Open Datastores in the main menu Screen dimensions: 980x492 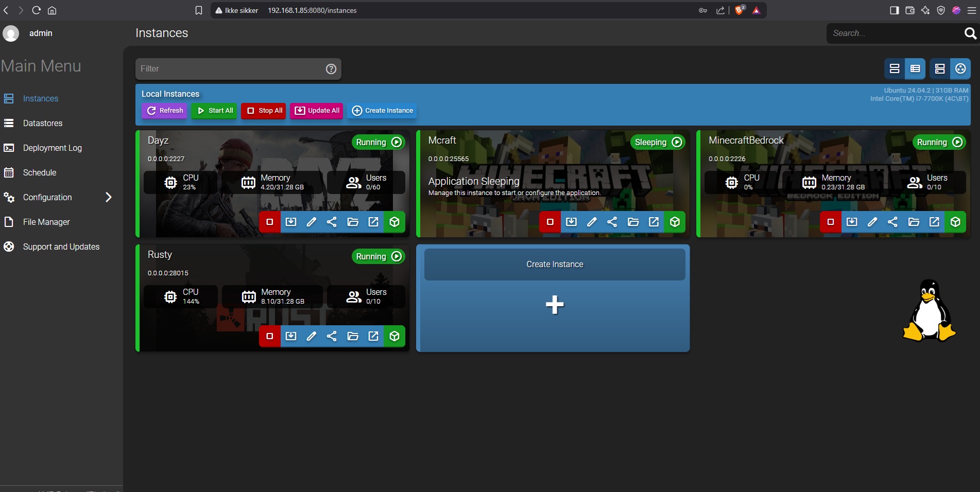43,123
